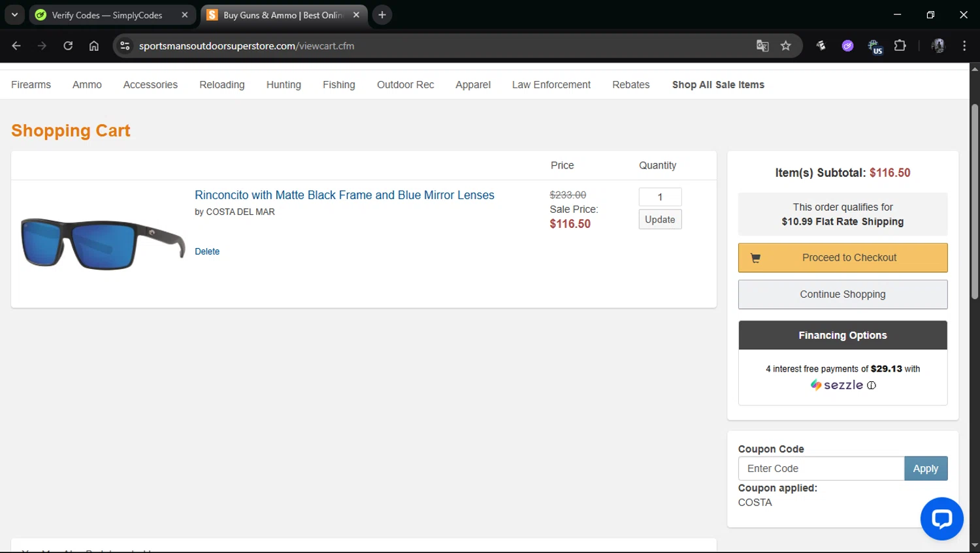Go to browser home page
The width and height of the screenshot is (980, 553).
point(94,46)
